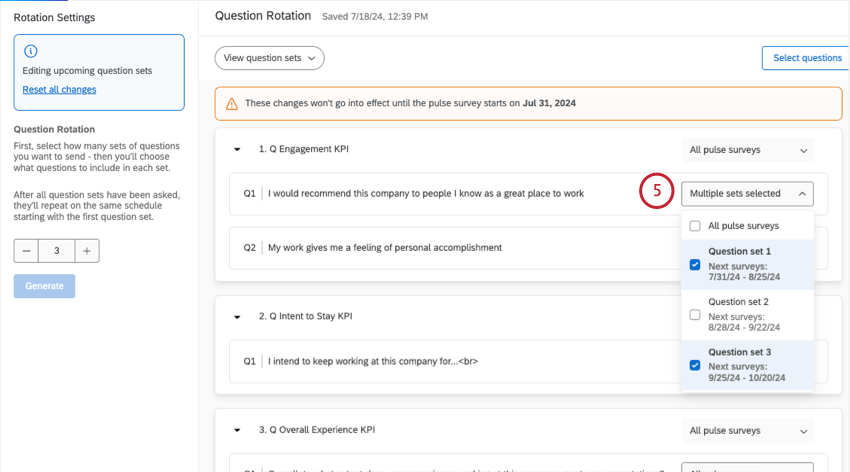Collapse the Q Engagement KPI section
Viewport: 850px width, 472px height.
237,150
